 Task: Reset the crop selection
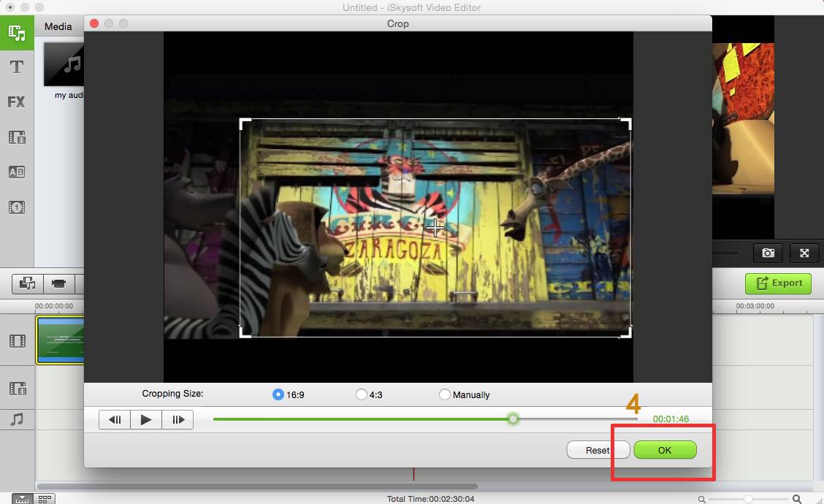tap(597, 450)
